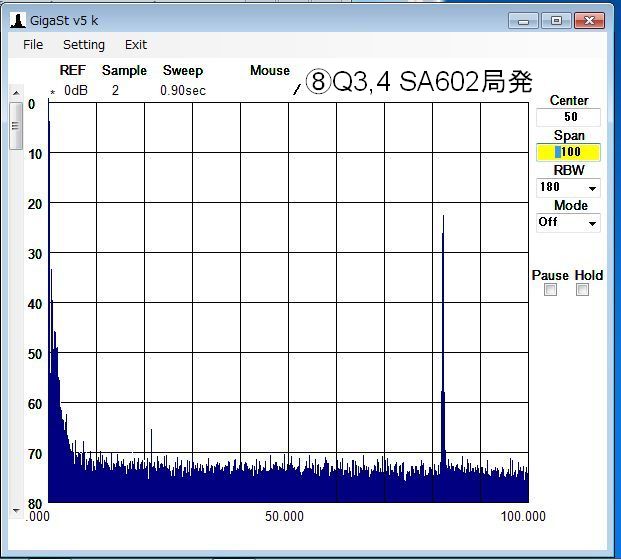The width and height of the screenshot is (621, 560).
Task: Click the Sample value 2
Action: click(115, 90)
